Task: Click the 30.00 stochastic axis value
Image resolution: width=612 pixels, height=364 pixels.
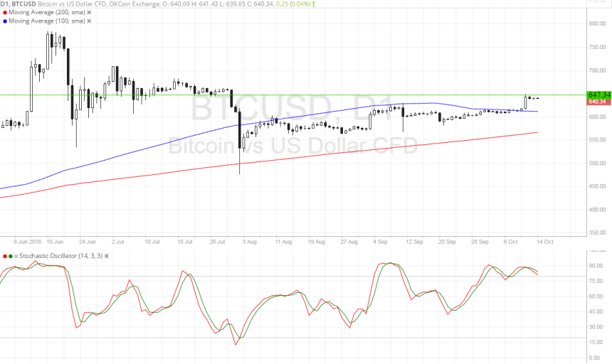Action: (596, 327)
